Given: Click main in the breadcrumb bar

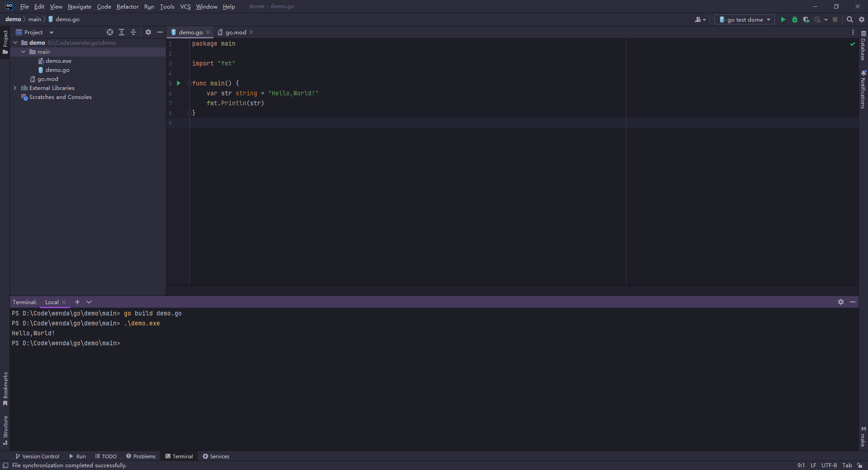Looking at the screenshot, I should coord(34,19).
